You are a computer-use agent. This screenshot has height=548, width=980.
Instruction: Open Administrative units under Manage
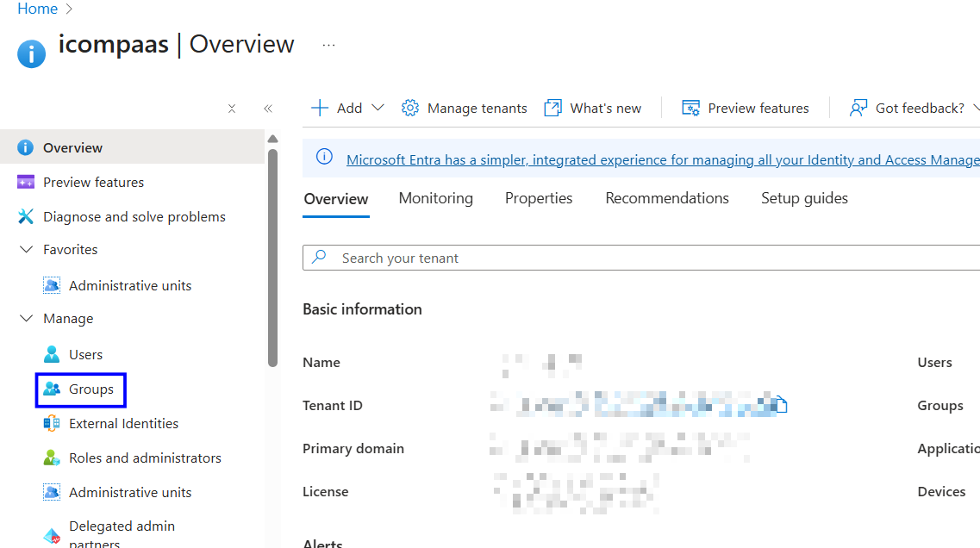pyautogui.click(x=130, y=492)
